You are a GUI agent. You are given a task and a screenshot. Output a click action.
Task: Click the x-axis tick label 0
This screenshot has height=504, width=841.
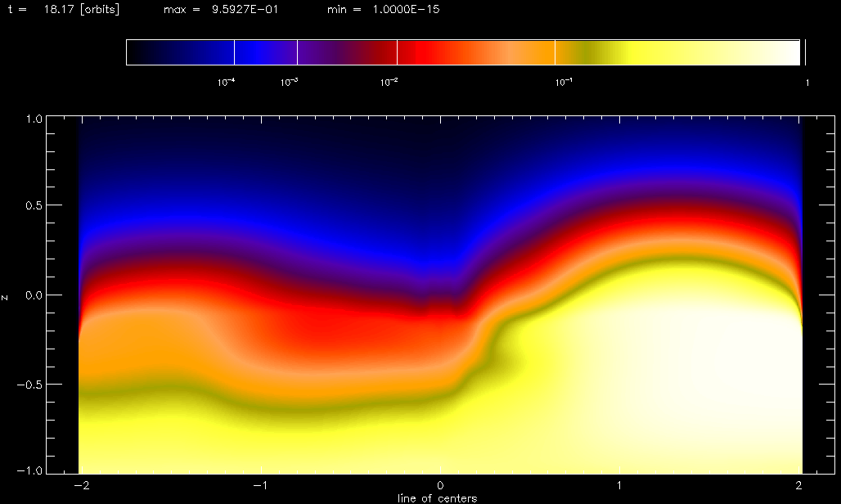click(441, 486)
